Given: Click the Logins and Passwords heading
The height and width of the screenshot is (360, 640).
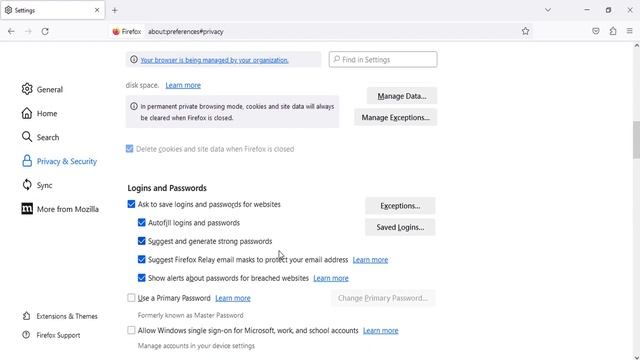Looking at the screenshot, I should (167, 188).
